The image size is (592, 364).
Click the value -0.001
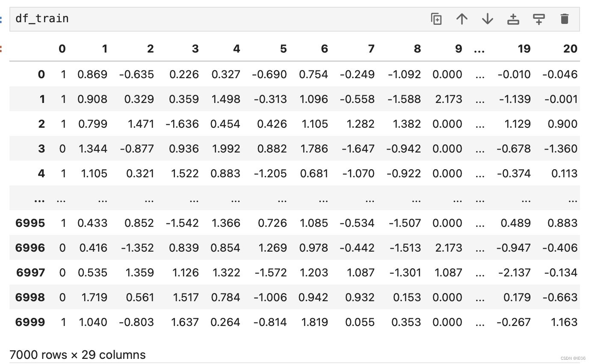[561, 99]
